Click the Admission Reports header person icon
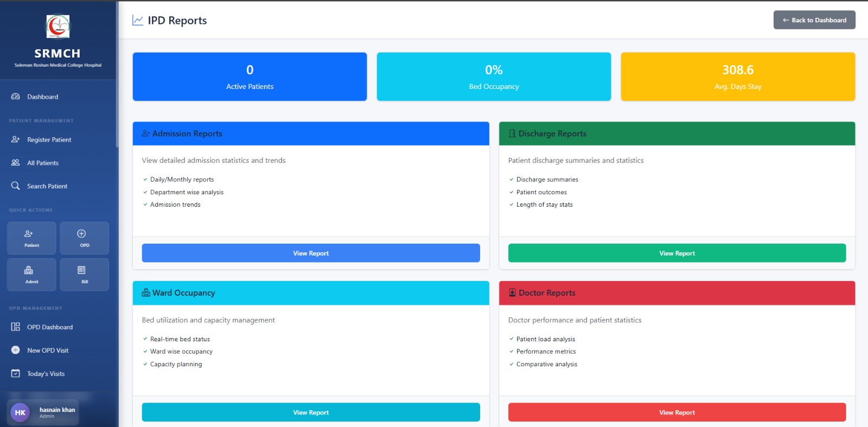 pyautogui.click(x=146, y=133)
